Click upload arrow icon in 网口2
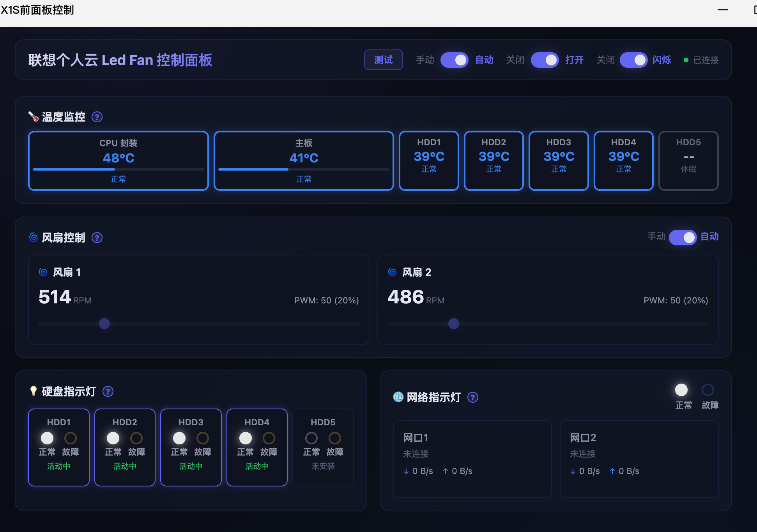757x532 pixels. coord(612,471)
